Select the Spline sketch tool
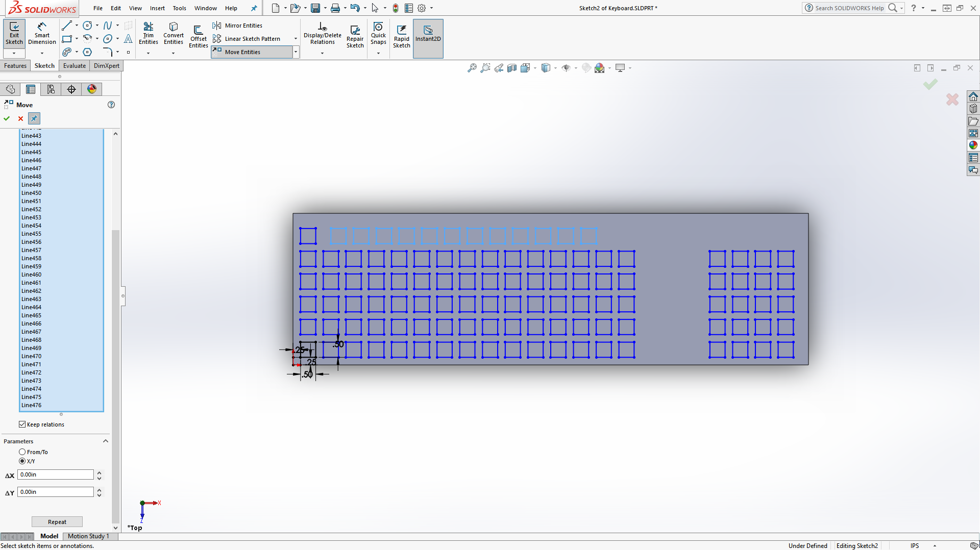 (108, 25)
